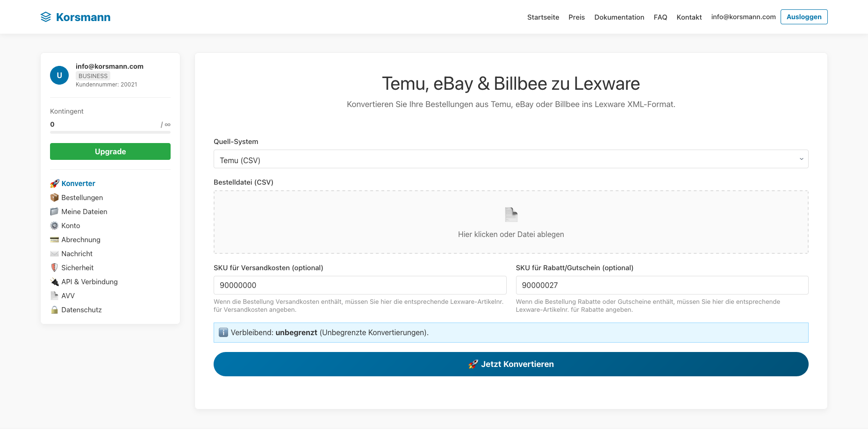Open Dokumentation from the top navigation

(x=619, y=17)
